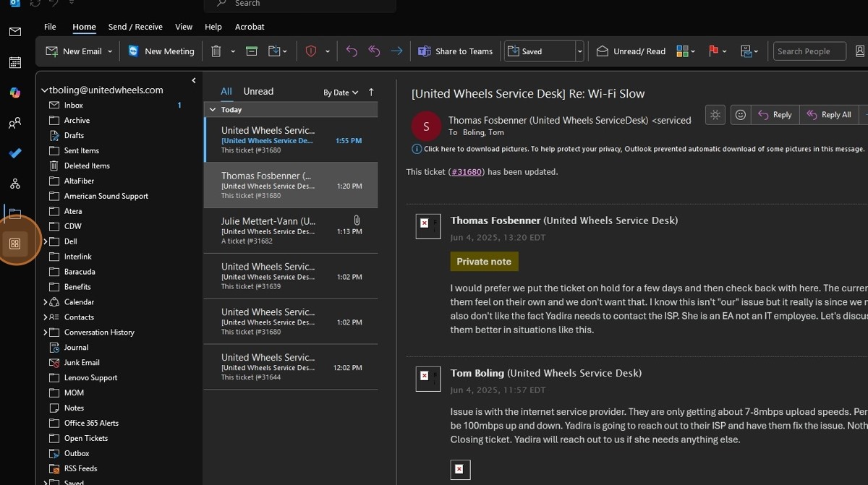Open the To Do checkmark app
Image resolution: width=868 pixels, height=485 pixels.
coord(14,153)
